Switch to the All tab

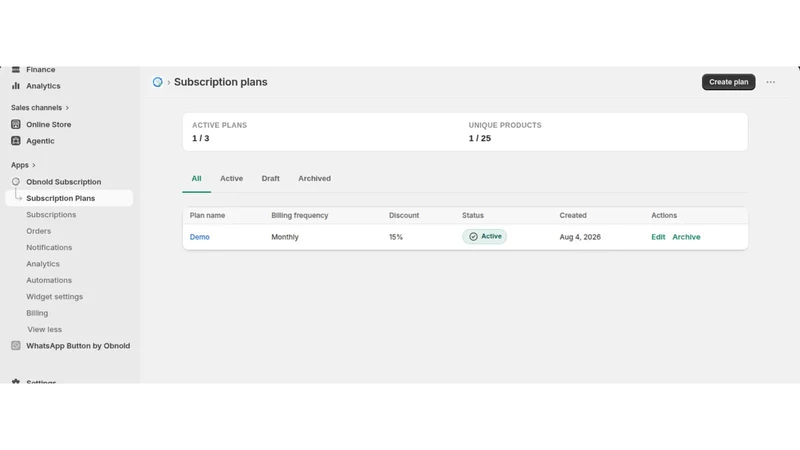(x=196, y=179)
